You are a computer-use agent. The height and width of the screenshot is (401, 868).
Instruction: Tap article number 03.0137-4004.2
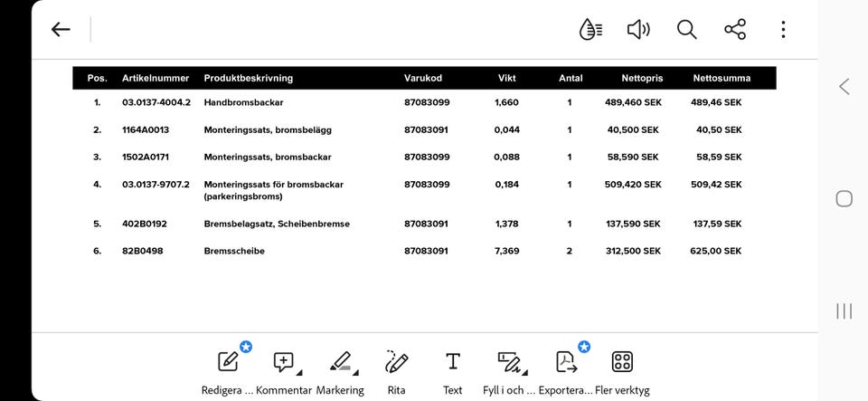click(156, 103)
